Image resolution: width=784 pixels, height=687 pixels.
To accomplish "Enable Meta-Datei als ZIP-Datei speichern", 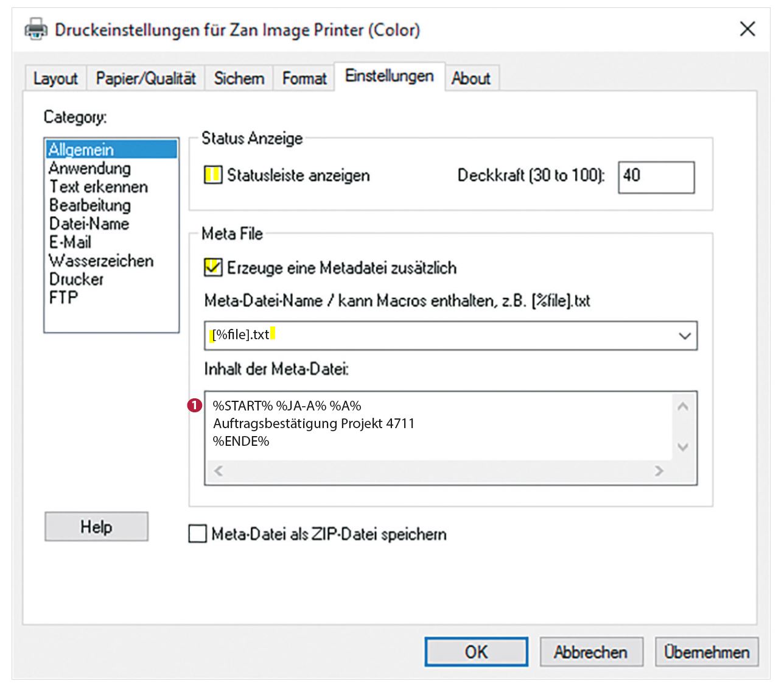I will pos(198,534).
